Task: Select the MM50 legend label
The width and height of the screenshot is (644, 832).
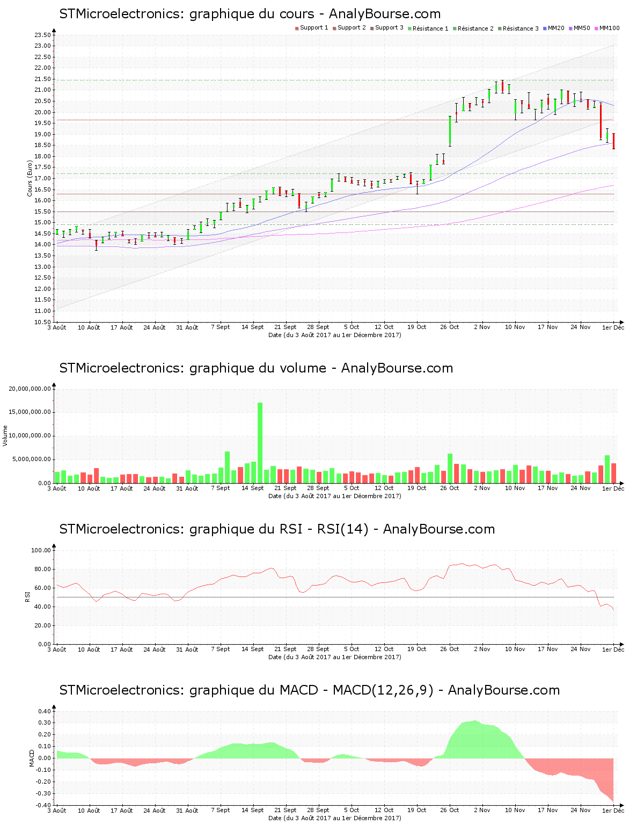Action: pyautogui.click(x=582, y=28)
